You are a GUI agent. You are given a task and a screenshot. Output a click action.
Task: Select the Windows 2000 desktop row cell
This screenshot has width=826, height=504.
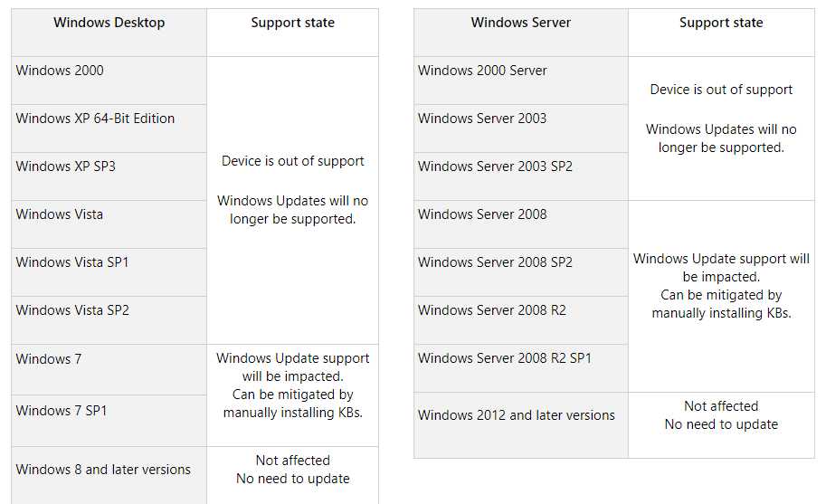tap(60, 71)
